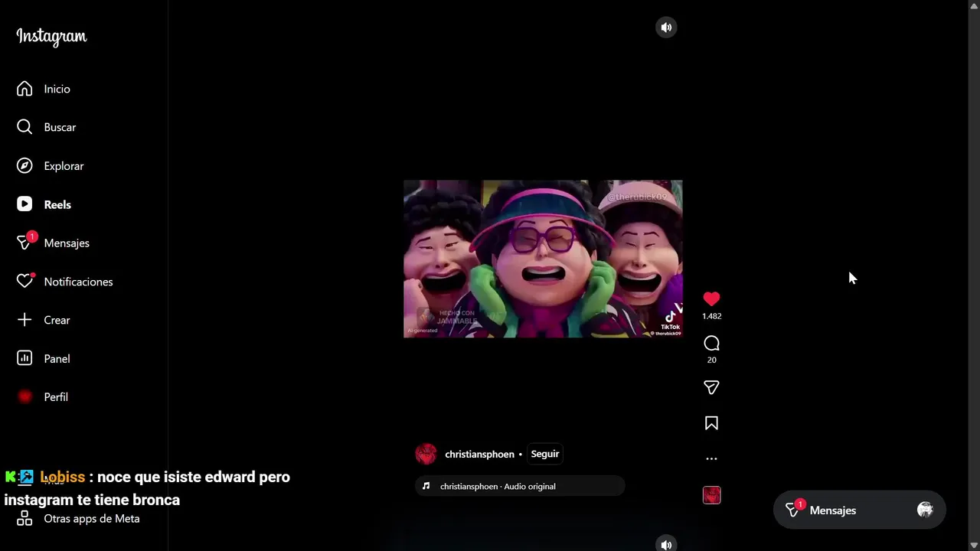This screenshot has width=980, height=551.
Task: Open the reel comments bubble icon
Action: pyautogui.click(x=711, y=344)
